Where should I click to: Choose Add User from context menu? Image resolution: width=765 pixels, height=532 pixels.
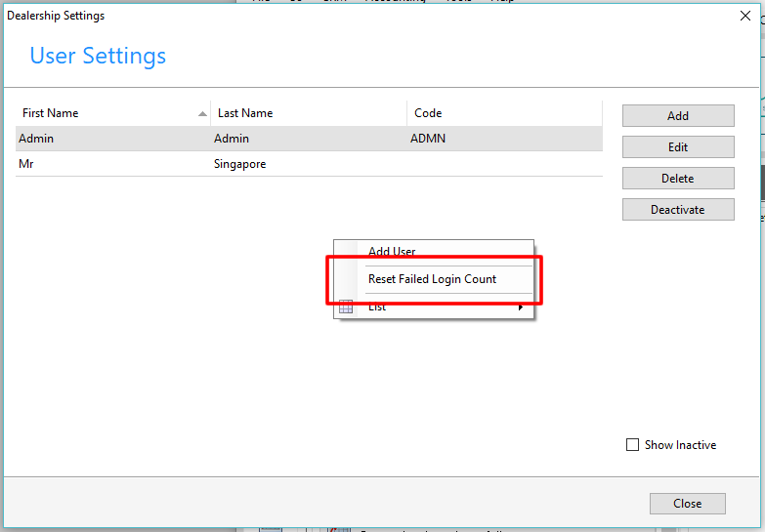click(392, 252)
